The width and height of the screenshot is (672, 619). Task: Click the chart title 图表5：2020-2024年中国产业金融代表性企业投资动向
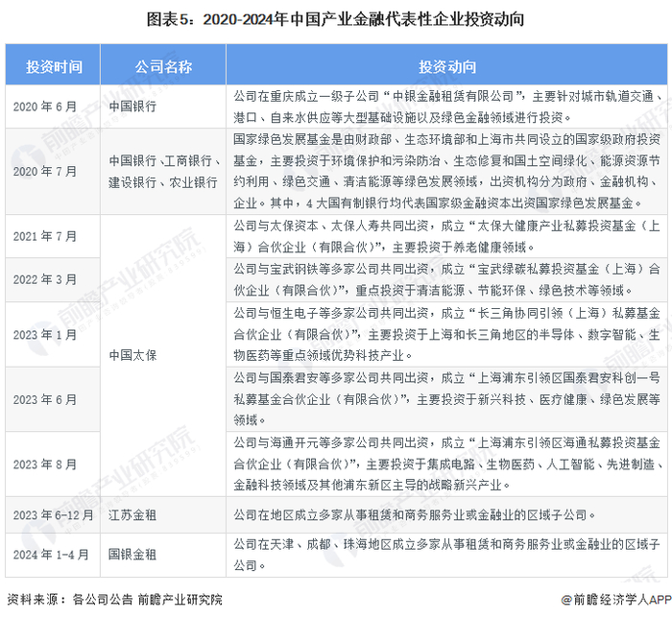point(335,19)
